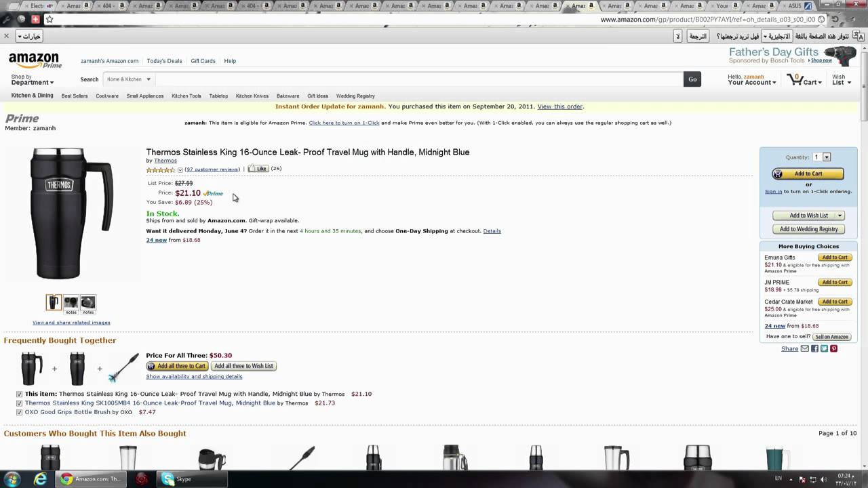Open the Home & Kitchen search category dropdown
This screenshot has height=488, width=868.
[128, 79]
